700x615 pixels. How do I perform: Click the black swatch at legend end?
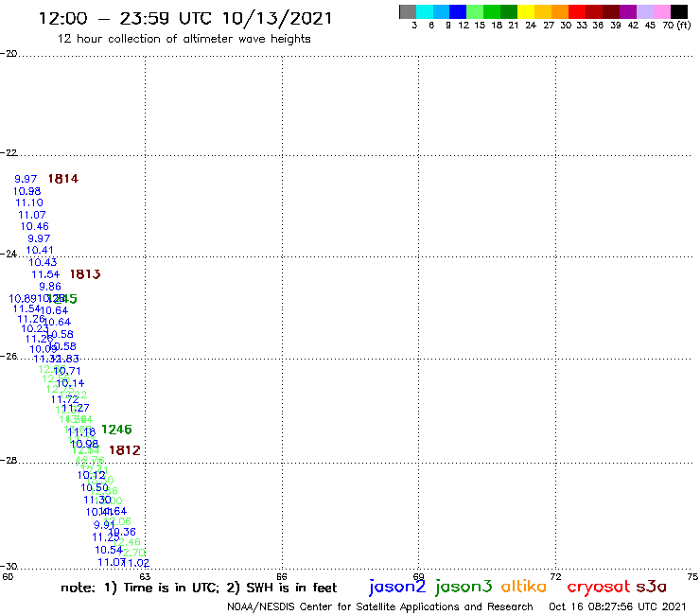[678, 11]
